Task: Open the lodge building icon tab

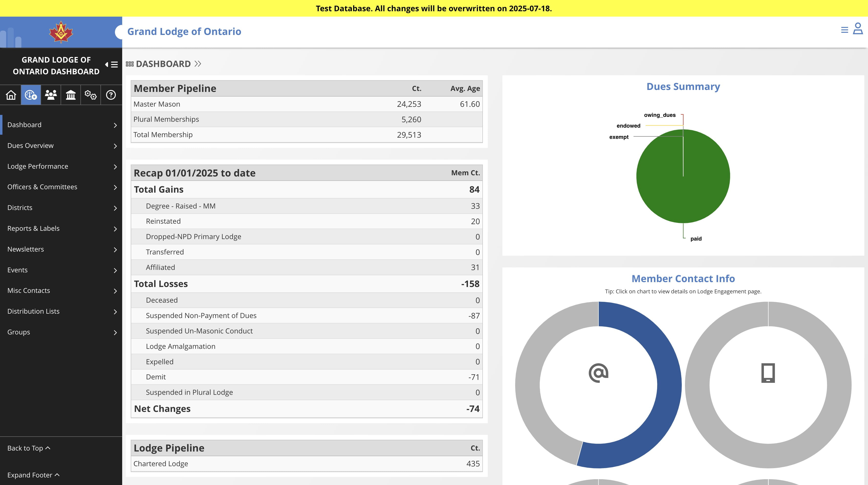Action: point(71,95)
